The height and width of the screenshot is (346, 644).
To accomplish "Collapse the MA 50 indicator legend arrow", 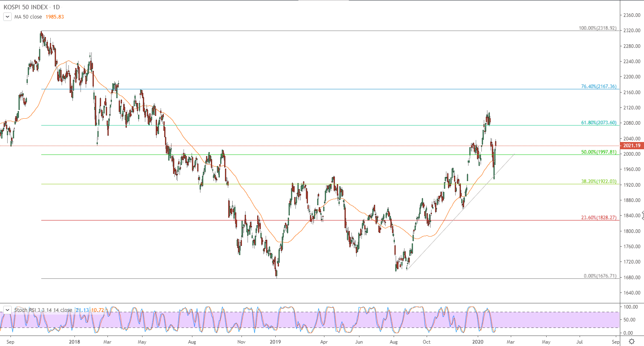I will point(7,17).
